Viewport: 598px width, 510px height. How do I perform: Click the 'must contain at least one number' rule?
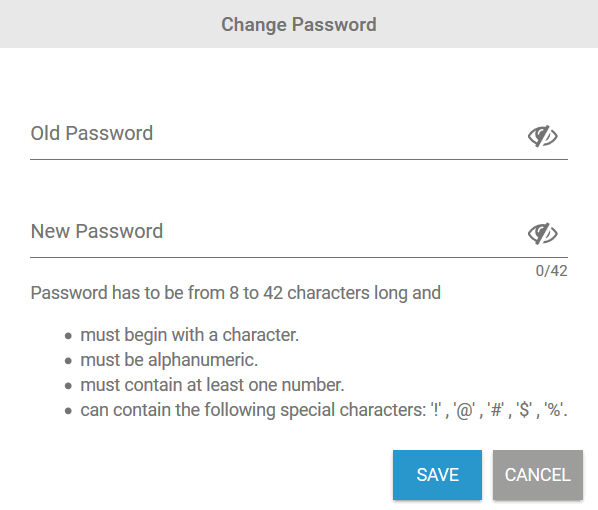pos(212,385)
